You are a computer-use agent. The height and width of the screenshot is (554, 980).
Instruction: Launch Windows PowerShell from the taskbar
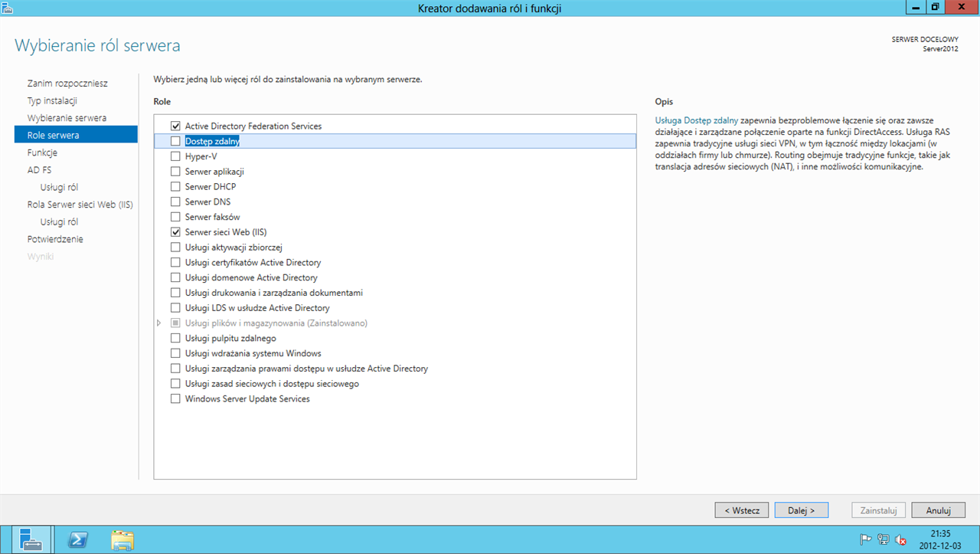[77, 539]
